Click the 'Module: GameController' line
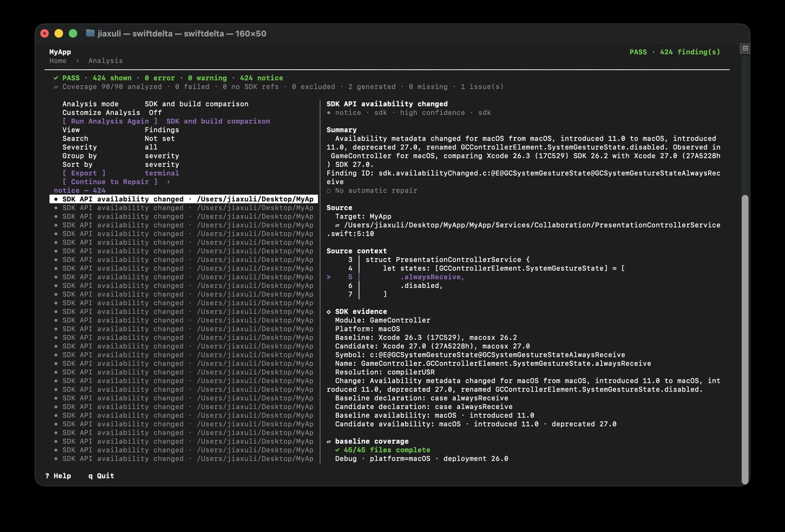 pyautogui.click(x=383, y=320)
